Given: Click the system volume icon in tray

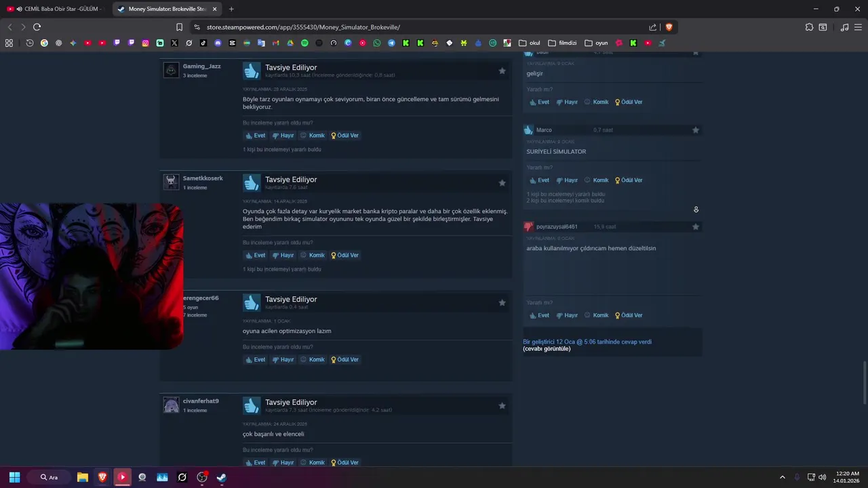Looking at the screenshot, I should tap(822, 477).
